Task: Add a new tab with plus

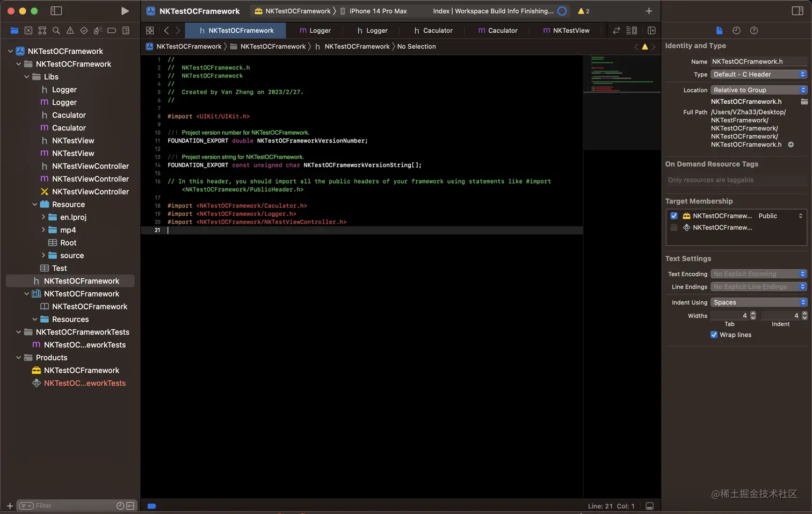Action: point(649,11)
